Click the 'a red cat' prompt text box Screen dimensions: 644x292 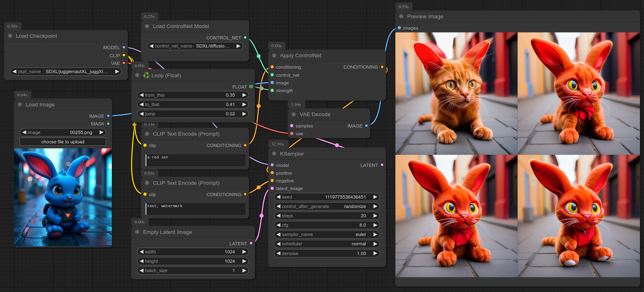pos(195,160)
